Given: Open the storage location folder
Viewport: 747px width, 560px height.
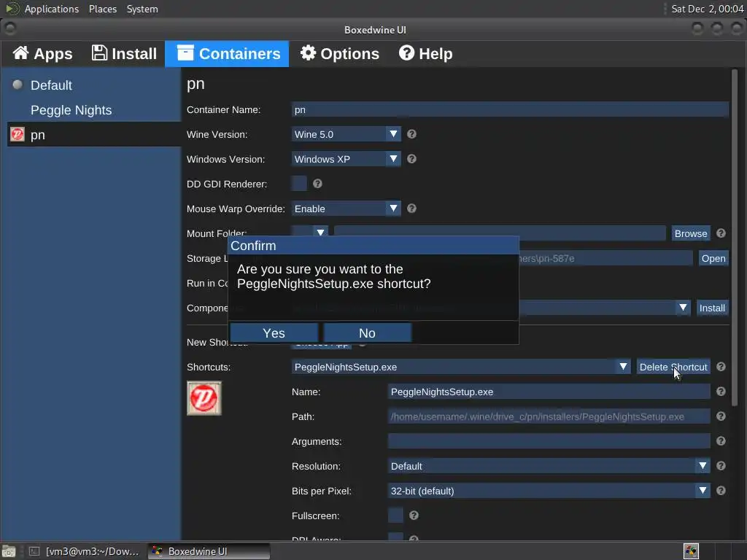Looking at the screenshot, I should (x=713, y=258).
